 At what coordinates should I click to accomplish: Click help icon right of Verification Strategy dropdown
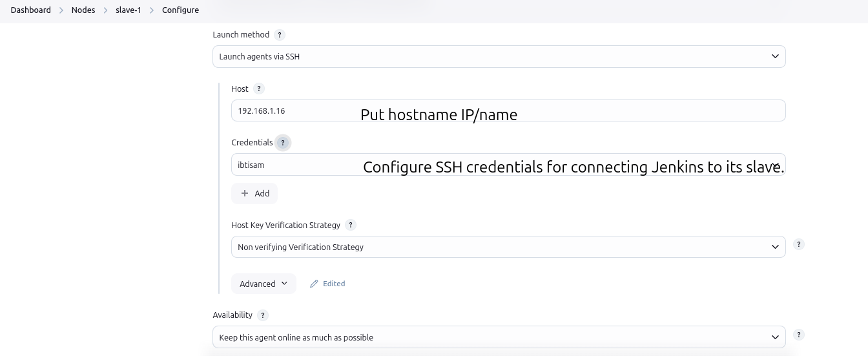pyautogui.click(x=798, y=244)
